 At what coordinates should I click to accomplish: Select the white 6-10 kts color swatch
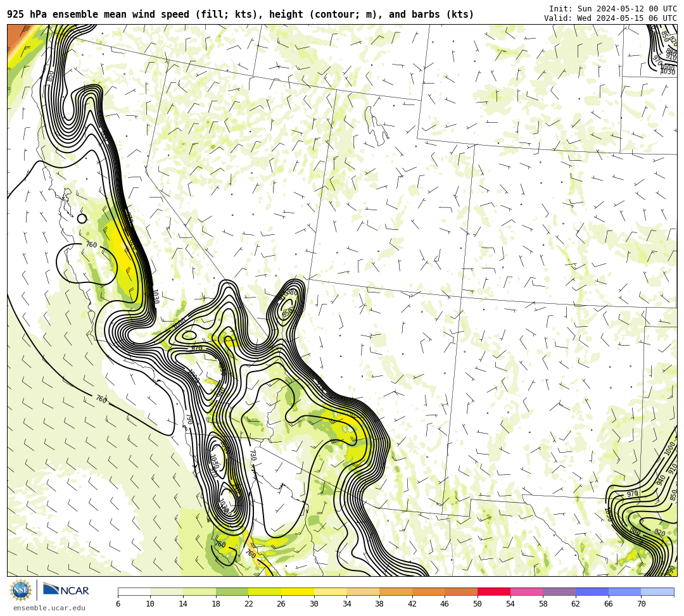[x=134, y=591]
